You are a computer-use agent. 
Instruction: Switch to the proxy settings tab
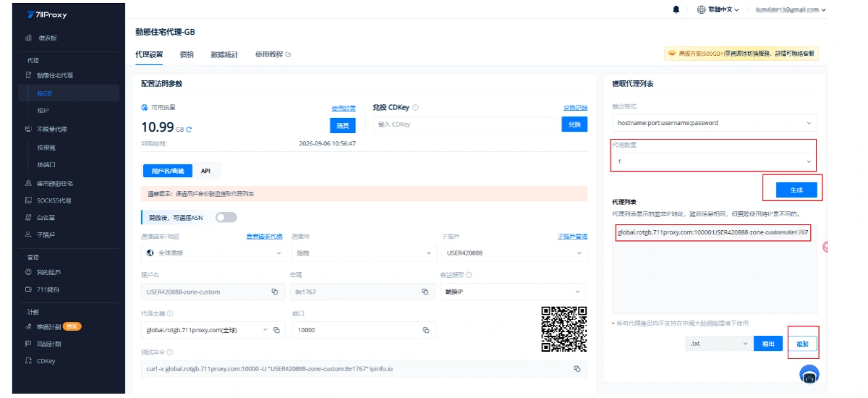[149, 54]
